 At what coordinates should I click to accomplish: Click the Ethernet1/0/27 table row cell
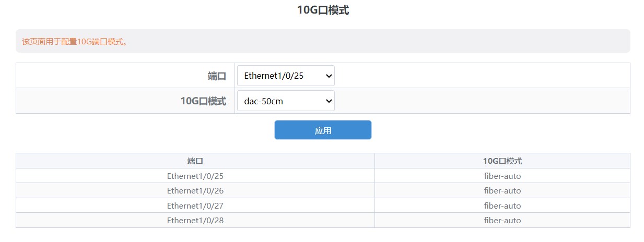point(195,205)
